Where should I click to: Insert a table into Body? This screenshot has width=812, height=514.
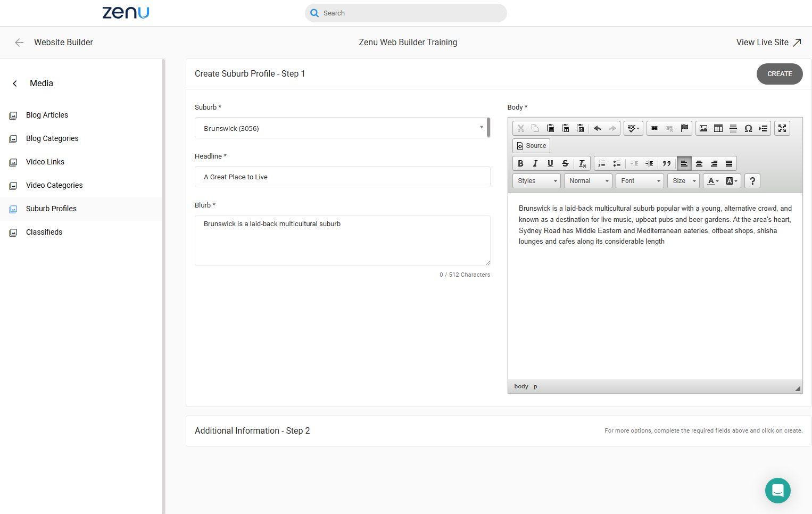coord(718,128)
